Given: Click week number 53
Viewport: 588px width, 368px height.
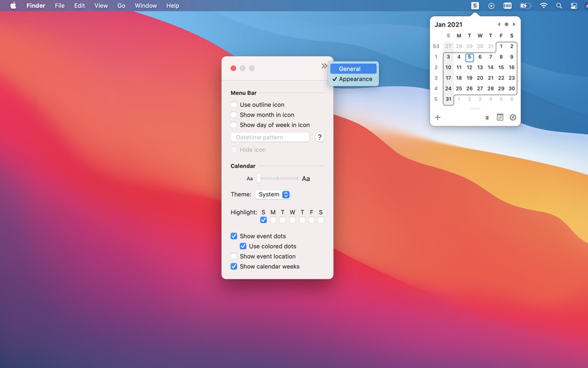Looking at the screenshot, I should point(436,46).
